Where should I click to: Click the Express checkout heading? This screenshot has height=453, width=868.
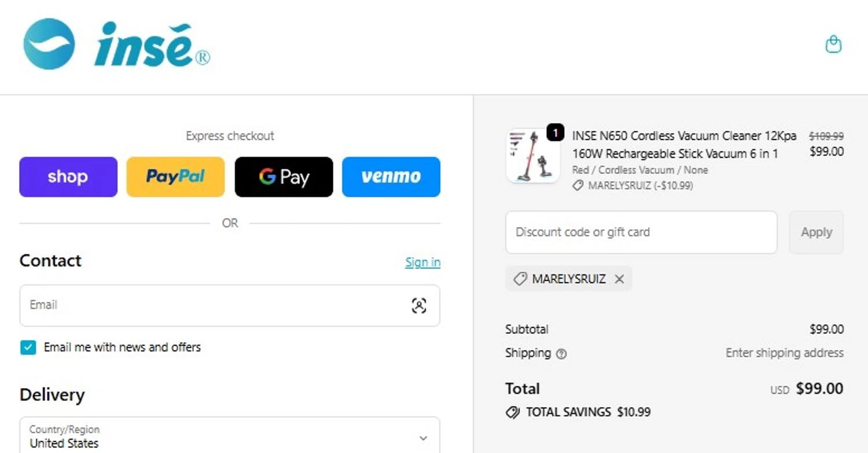click(230, 136)
